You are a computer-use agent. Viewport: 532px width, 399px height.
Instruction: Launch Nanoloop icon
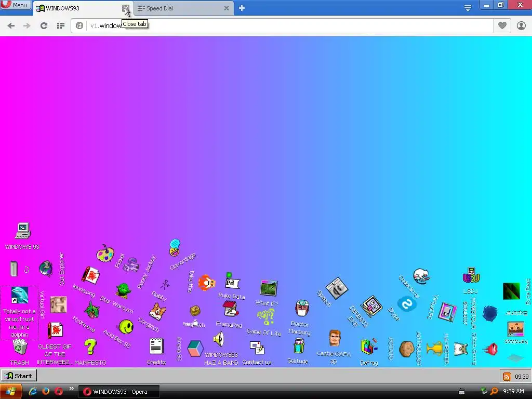click(516, 329)
